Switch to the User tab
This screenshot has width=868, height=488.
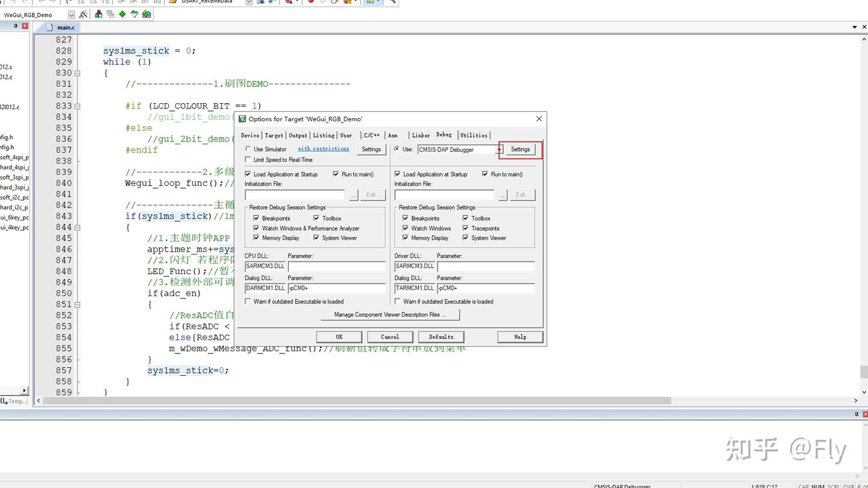pos(346,135)
